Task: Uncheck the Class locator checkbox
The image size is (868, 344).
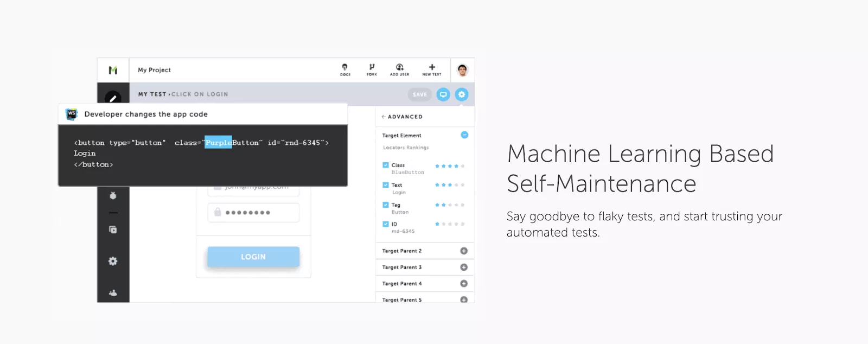Action: (386, 165)
